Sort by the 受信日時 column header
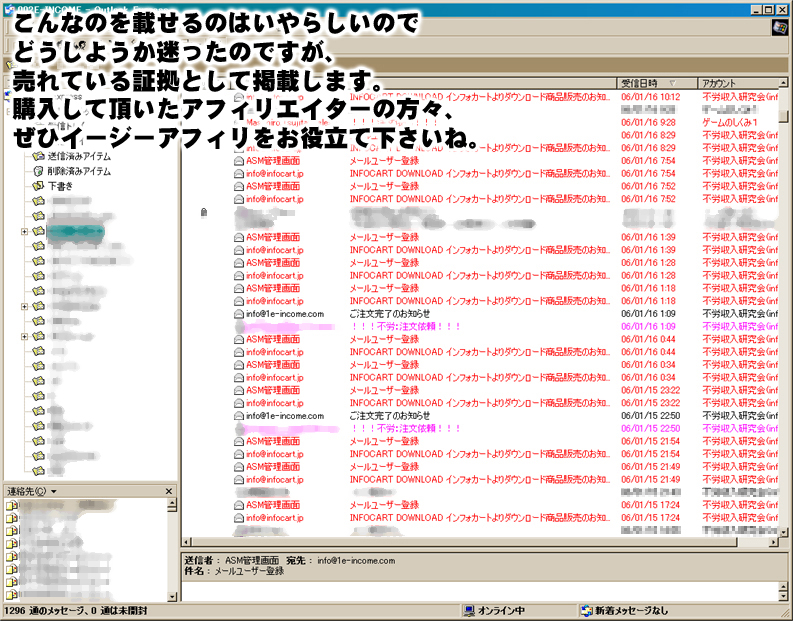793x621 pixels. 657,83
